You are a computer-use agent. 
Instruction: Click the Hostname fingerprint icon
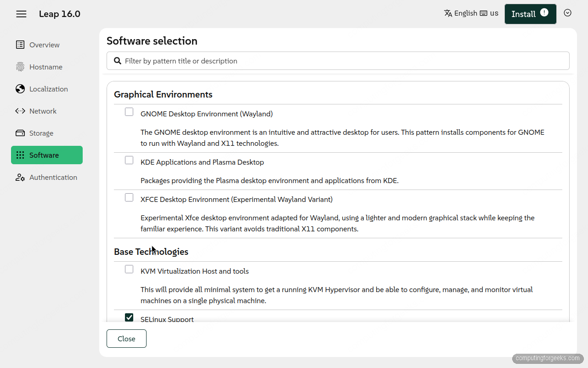point(20,67)
